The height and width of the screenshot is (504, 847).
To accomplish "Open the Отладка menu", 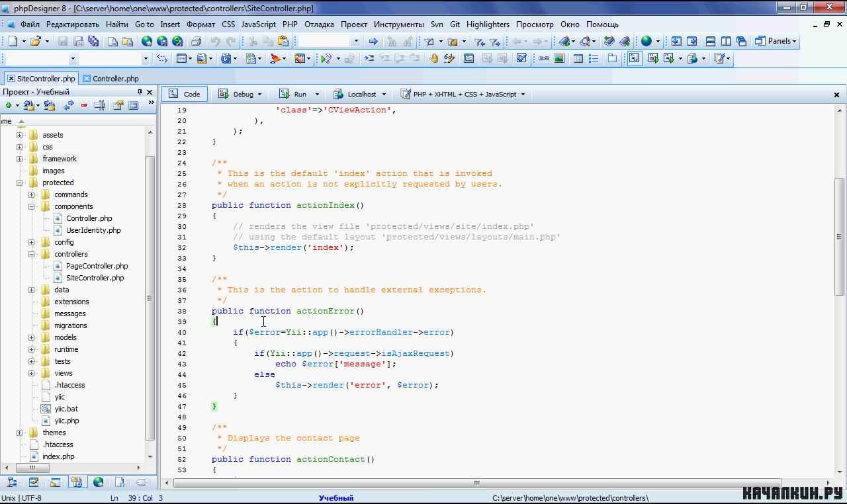I will pyautogui.click(x=319, y=24).
